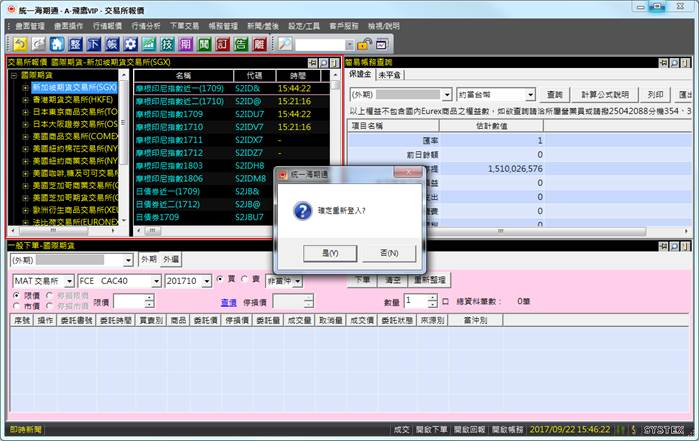
Task: Select the 市價 market price radio button
Action: tap(16, 306)
